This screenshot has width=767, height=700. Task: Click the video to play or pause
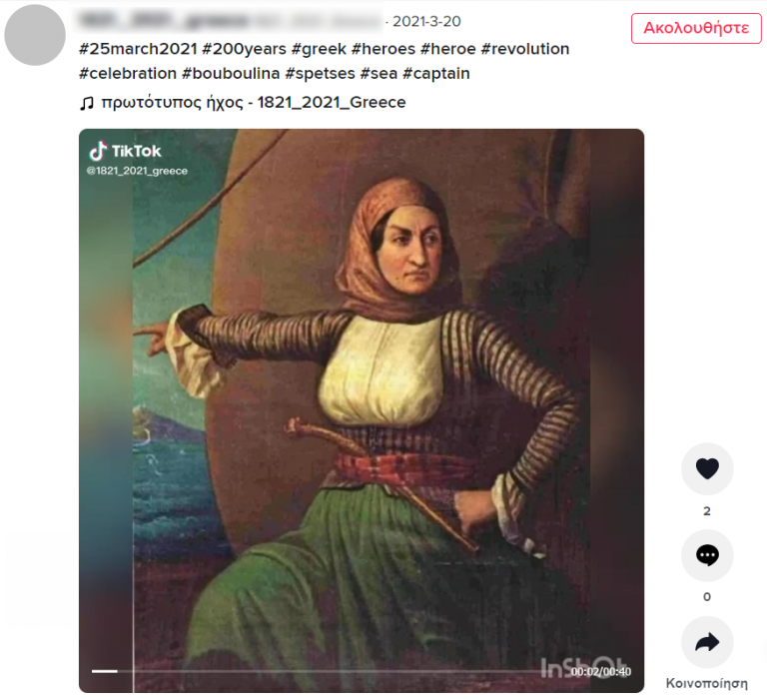[x=362, y=410]
